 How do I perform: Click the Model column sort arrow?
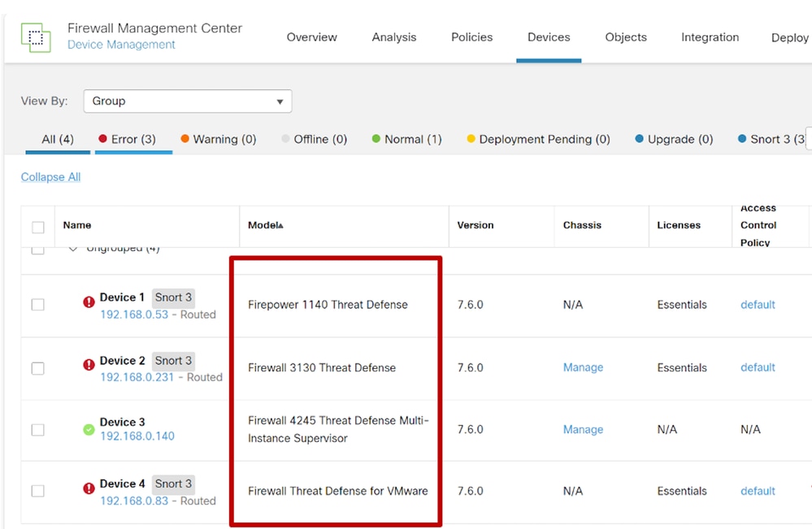(280, 225)
